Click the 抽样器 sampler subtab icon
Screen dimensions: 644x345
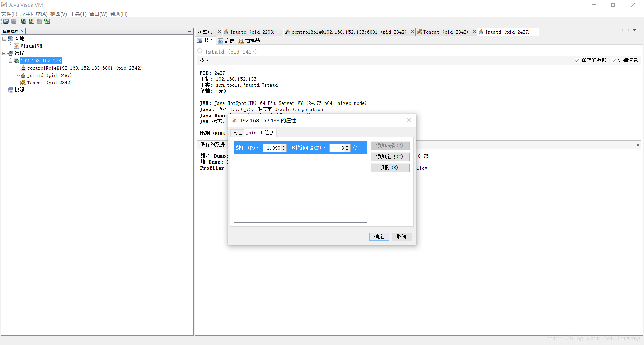point(241,41)
